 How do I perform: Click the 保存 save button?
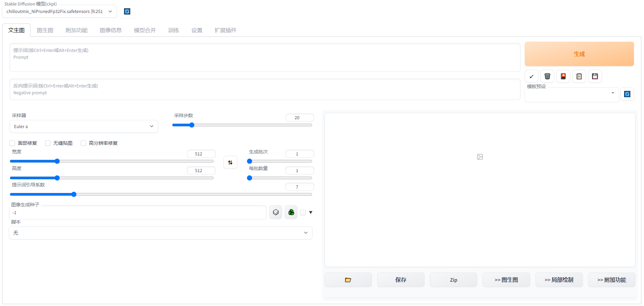[401, 280]
